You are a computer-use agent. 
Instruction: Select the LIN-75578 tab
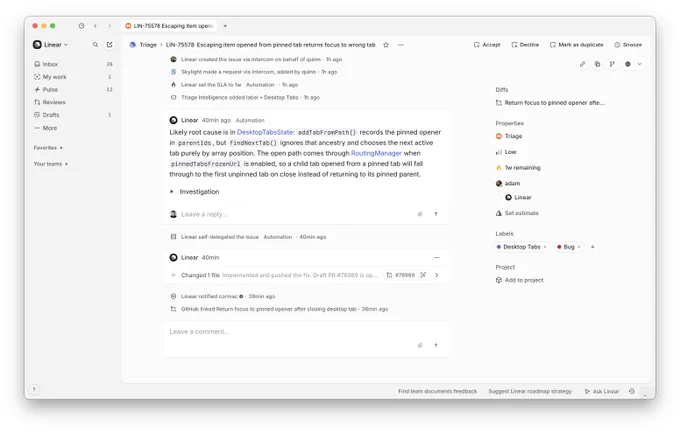pos(170,26)
